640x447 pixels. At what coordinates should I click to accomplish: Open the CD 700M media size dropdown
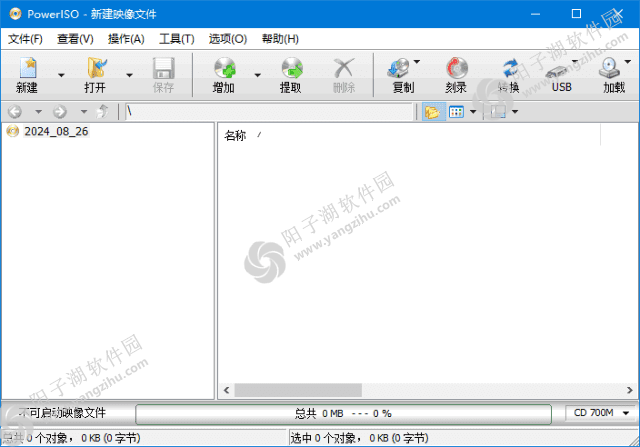[600, 413]
